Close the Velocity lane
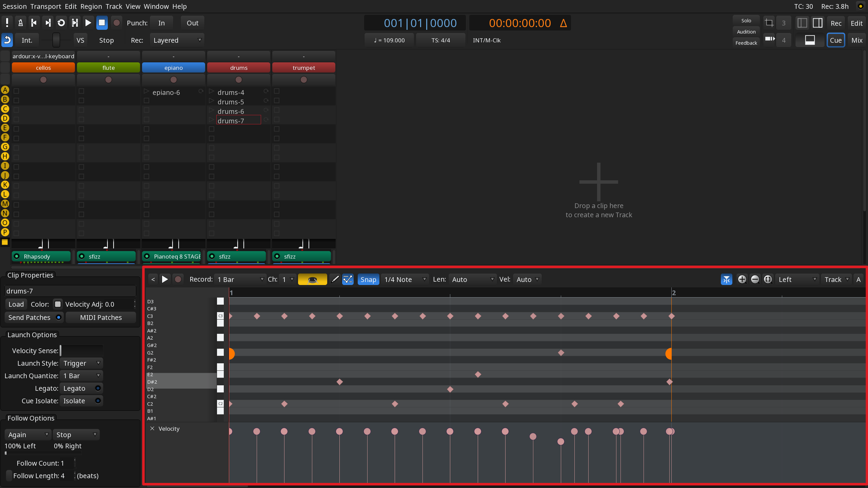This screenshot has height=488, width=868. tap(152, 428)
